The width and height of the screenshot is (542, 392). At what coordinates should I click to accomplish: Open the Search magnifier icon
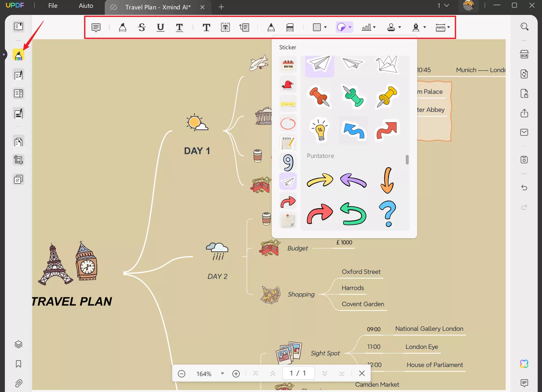524,27
